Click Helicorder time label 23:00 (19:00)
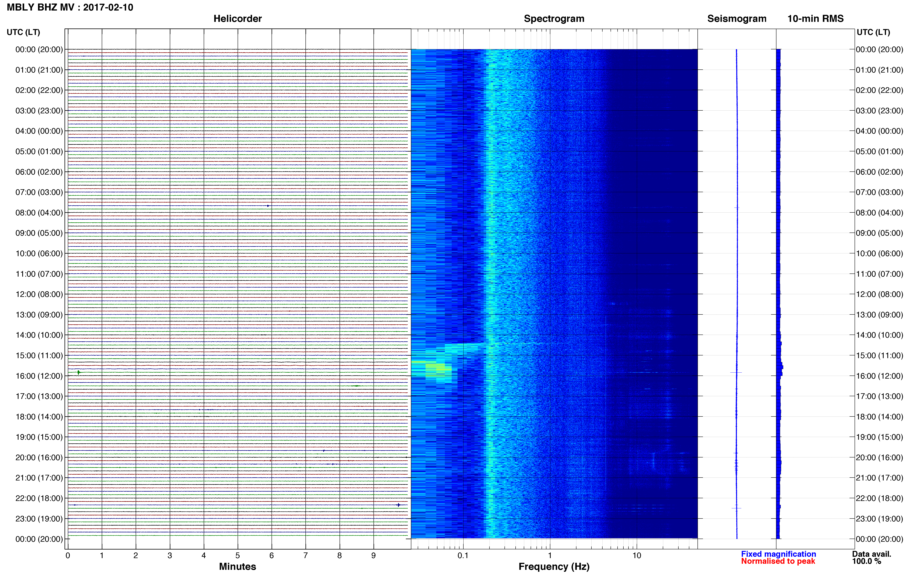 [x=39, y=519]
